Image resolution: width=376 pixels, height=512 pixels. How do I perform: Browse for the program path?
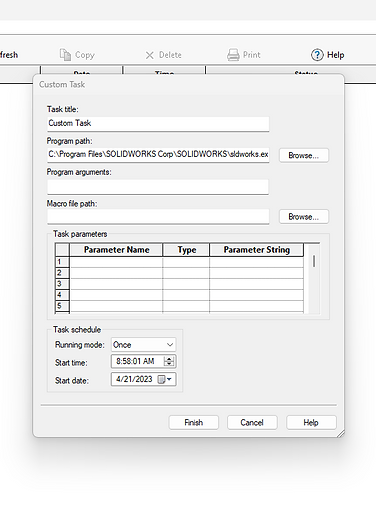click(304, 155)
